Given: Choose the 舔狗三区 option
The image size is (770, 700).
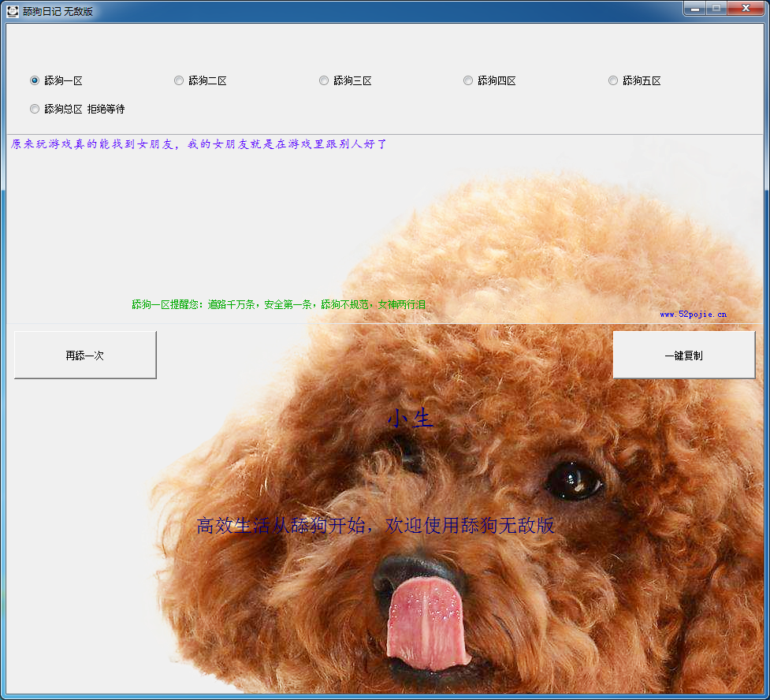Looking at the screenshot, I should click(345, 80).
